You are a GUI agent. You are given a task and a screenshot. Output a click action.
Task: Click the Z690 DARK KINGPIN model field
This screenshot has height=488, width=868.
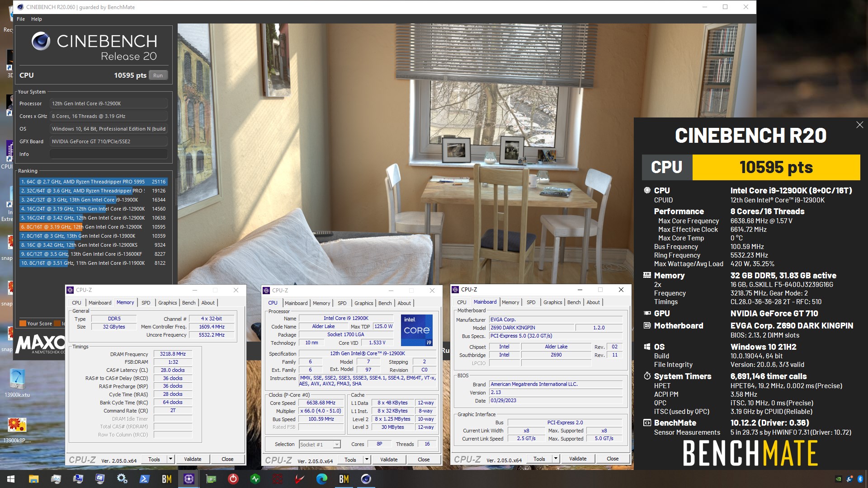point(531,328)
